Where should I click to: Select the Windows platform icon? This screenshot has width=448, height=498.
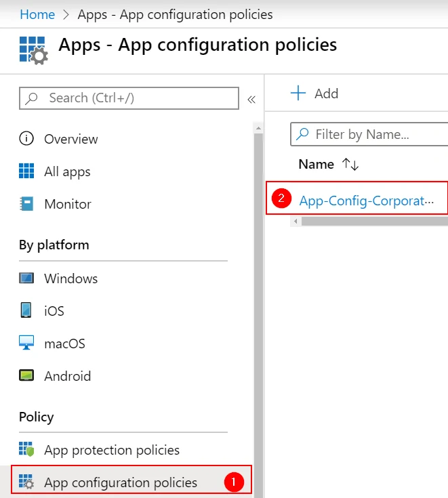pyautogui.click(x=26, y=278)
